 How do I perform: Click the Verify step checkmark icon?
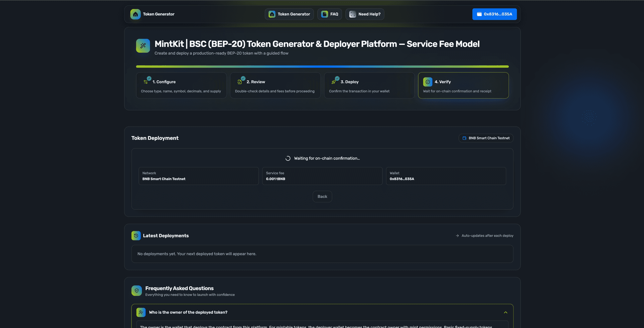pos(428,82)
